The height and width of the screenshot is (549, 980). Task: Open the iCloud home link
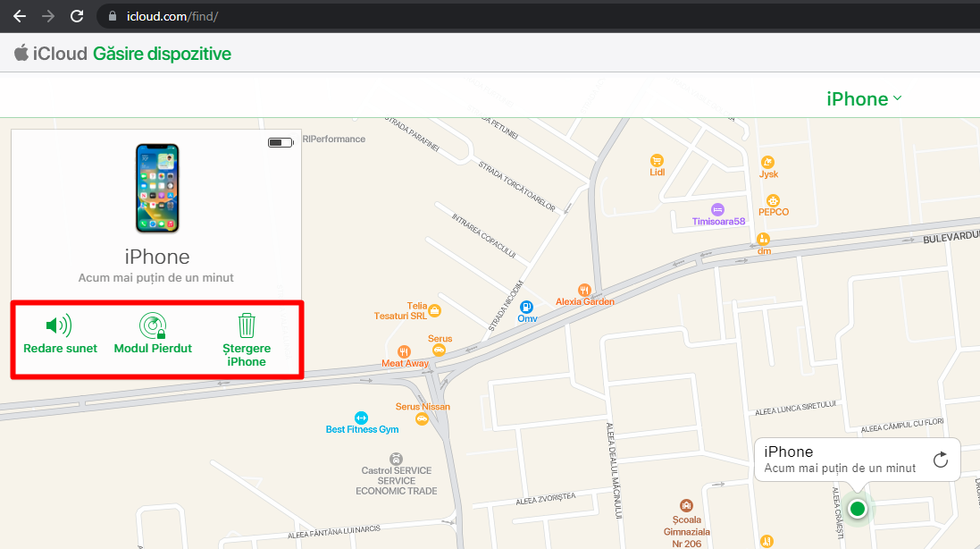coord(51,54)
